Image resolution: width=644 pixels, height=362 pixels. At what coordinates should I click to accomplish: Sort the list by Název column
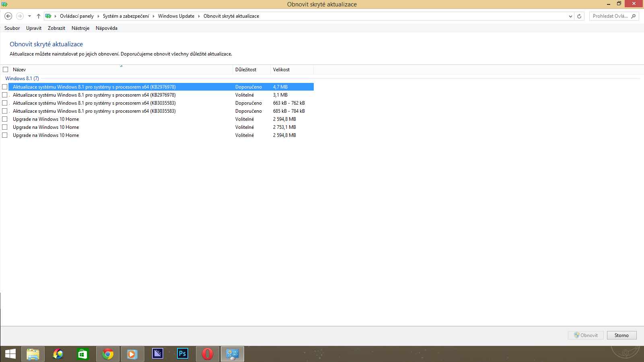point(121,70)
